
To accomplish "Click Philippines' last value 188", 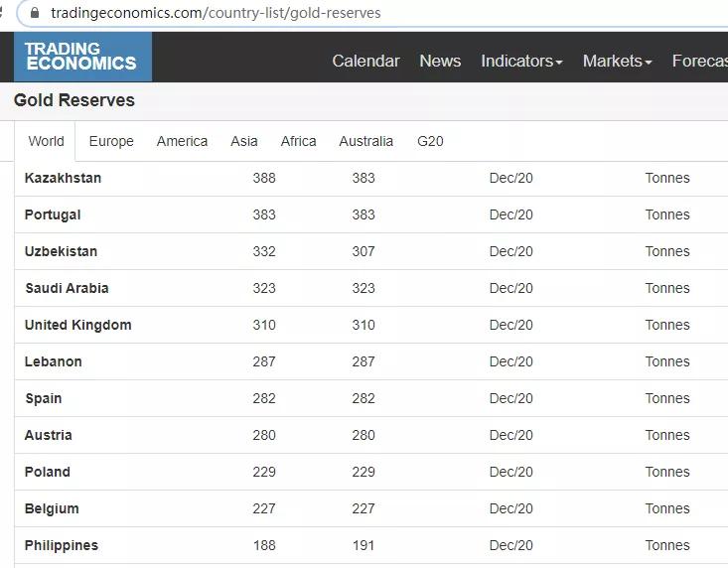I will pos(264,545).
